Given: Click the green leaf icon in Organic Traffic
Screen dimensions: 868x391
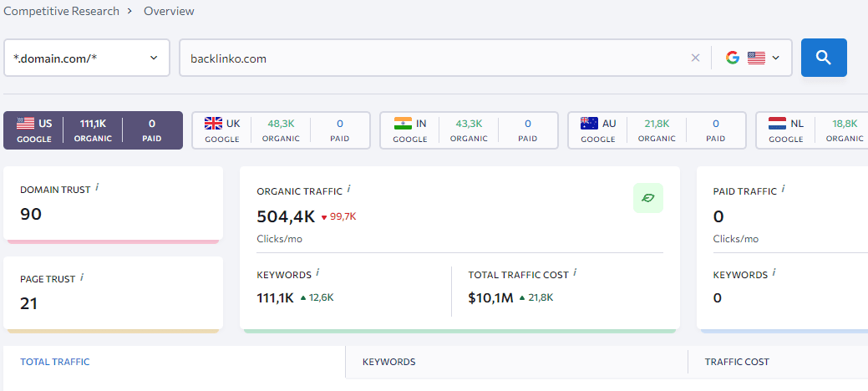Looking at the screenshot, I should click(x=648, y=198).
